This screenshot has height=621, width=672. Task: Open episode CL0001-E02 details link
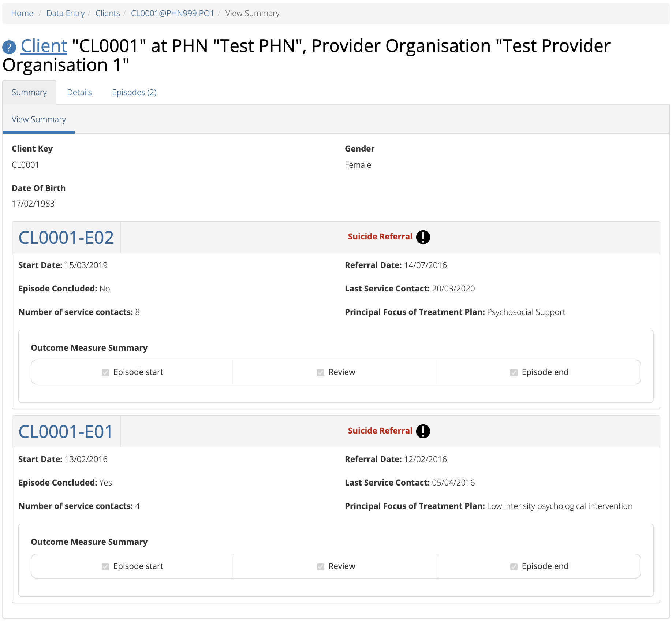(66, 237)
